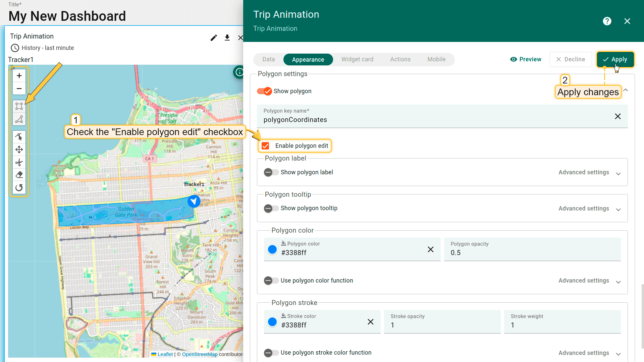Edit the Trip Animation widget with the pencil icon

214,38
